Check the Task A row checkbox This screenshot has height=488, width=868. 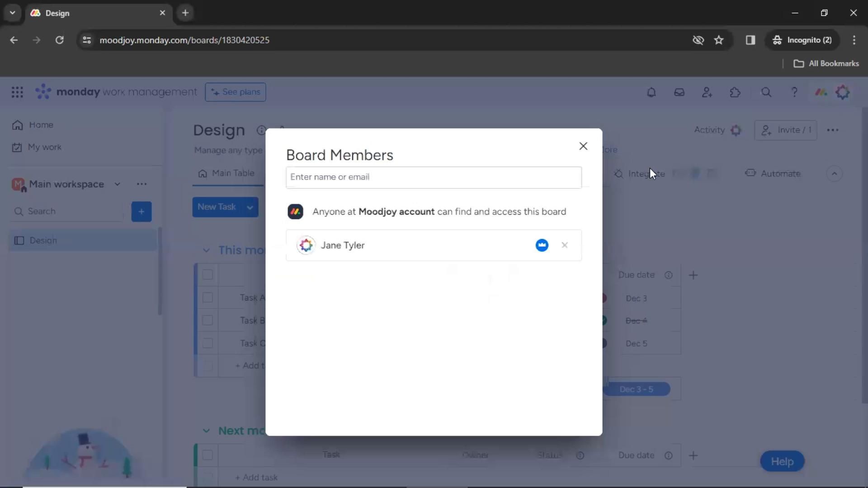(208, 298)
